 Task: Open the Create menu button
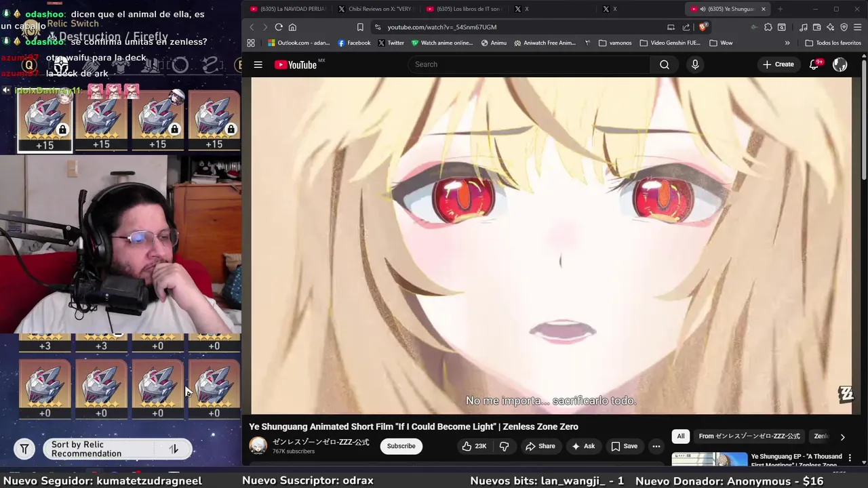pos(778,64)
